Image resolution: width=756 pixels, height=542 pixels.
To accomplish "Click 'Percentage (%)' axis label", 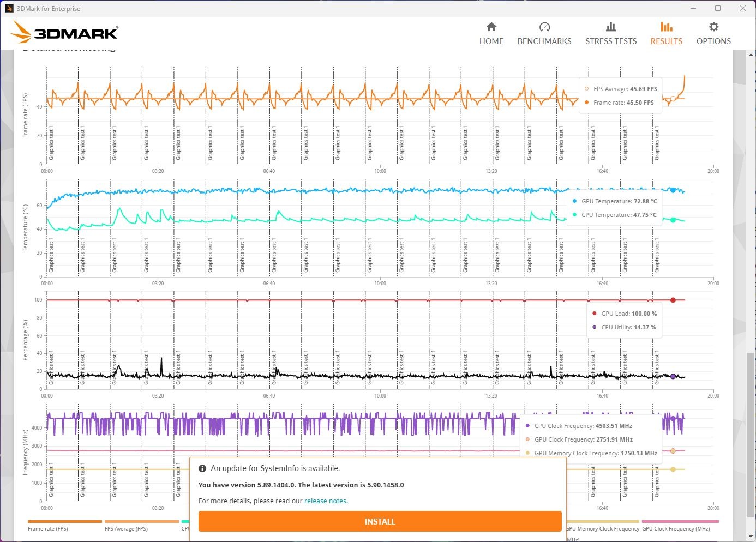I will click(25, 340).
